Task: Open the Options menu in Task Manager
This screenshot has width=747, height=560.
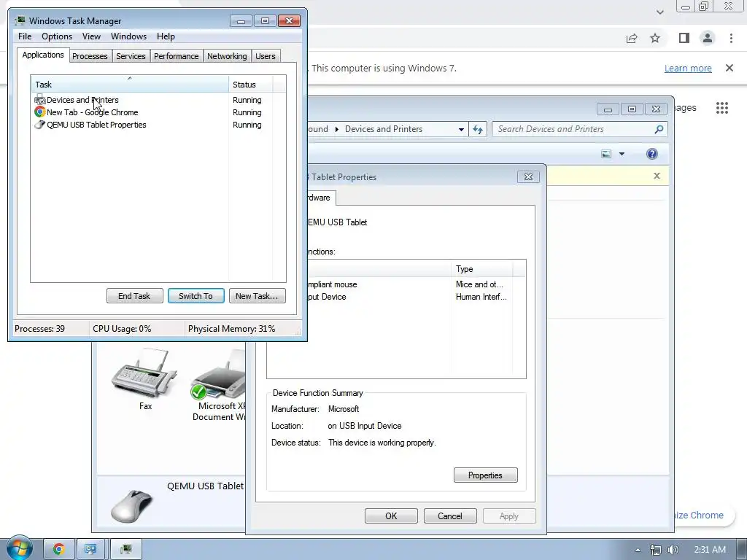Action: point(57,36)
